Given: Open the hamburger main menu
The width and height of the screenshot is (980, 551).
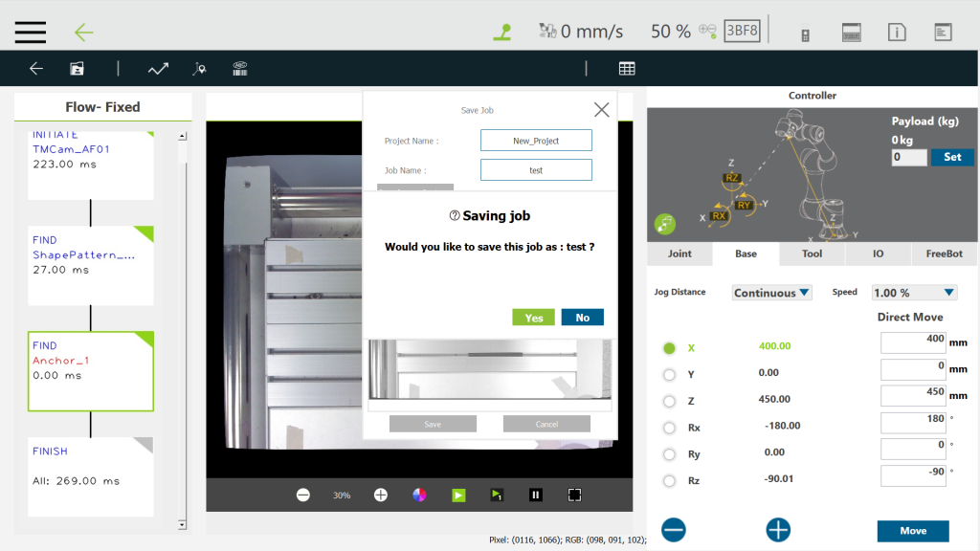Looking at the screenshot, I should (31, 32).
